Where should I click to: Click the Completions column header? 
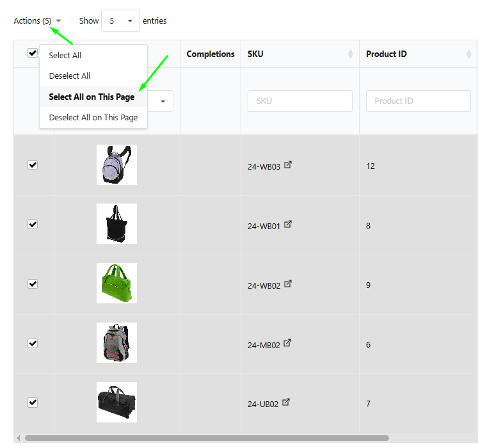point(211,54)
